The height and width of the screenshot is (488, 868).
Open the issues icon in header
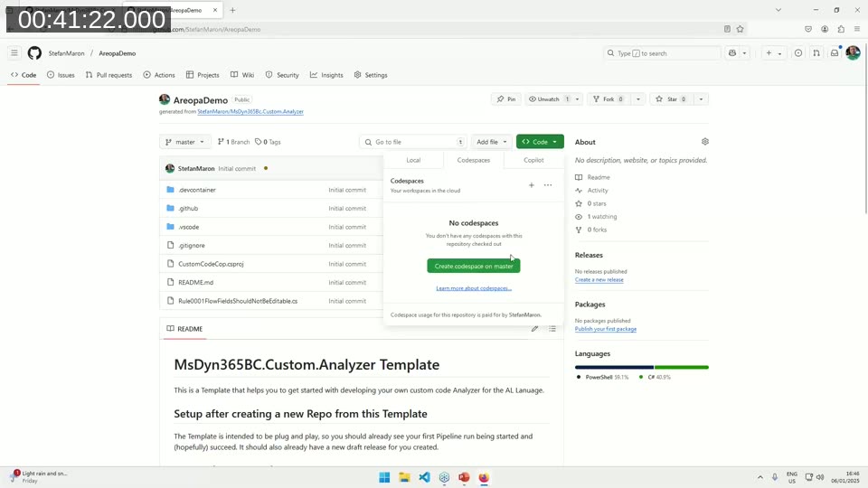798,53
